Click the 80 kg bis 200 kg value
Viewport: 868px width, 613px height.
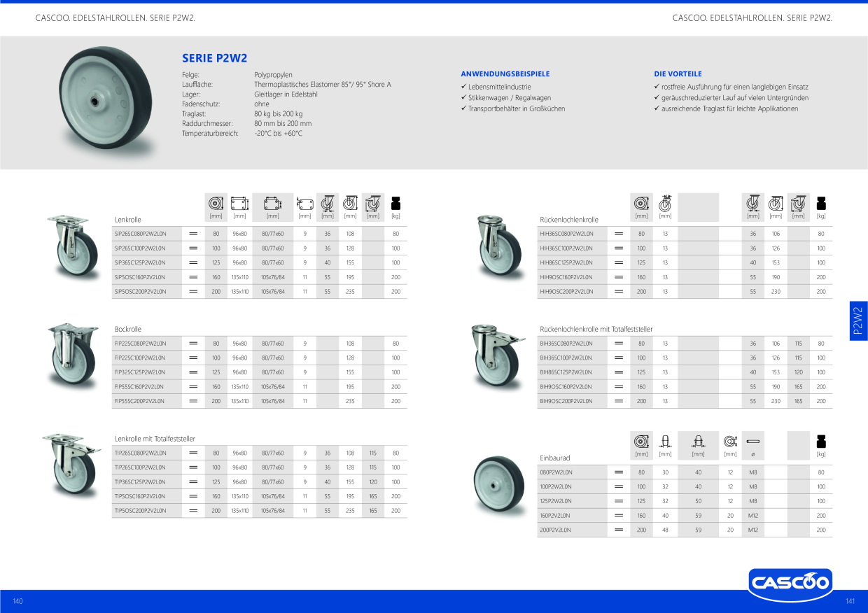pos(279,113)
